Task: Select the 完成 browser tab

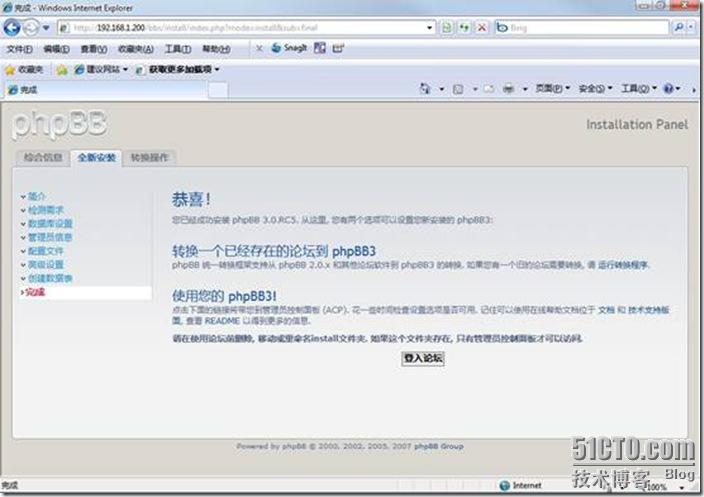Action: click(x=106, y=90)
